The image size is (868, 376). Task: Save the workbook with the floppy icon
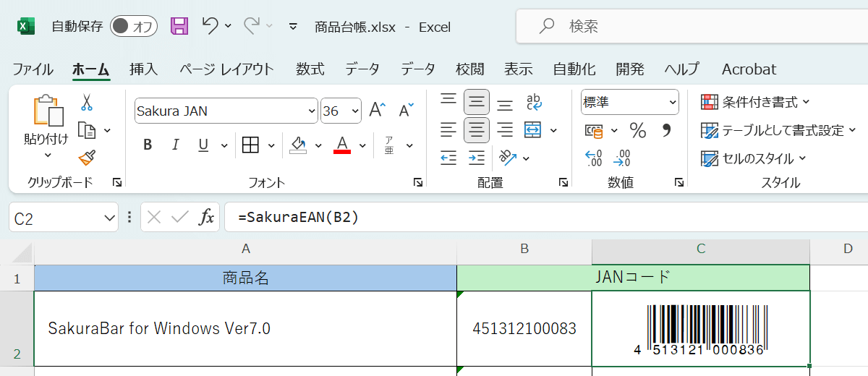point(179,27)
